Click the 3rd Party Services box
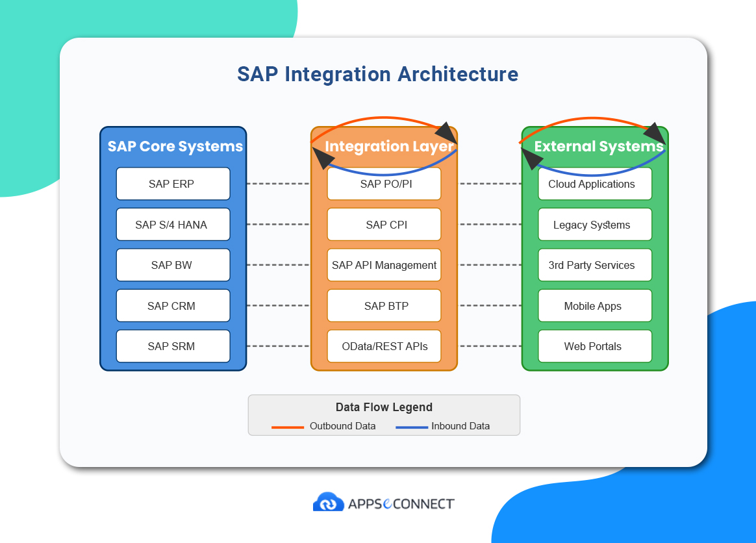 [595, 265]
